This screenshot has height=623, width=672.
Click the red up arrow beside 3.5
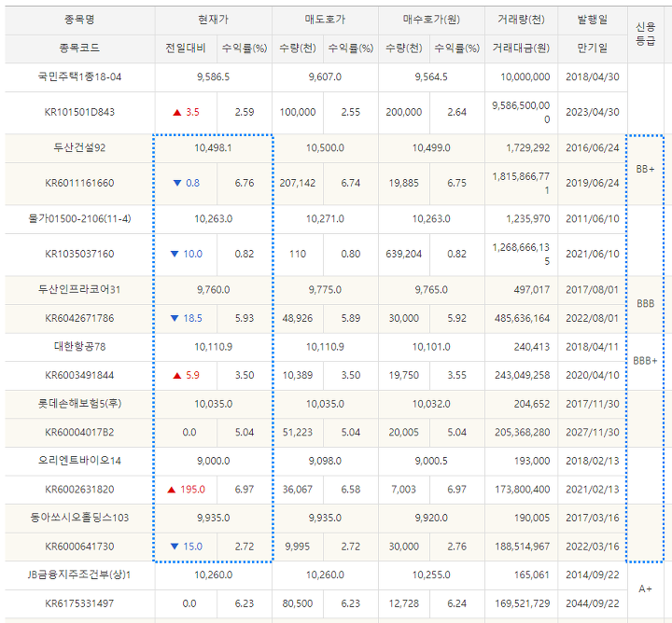click(177, 113)
